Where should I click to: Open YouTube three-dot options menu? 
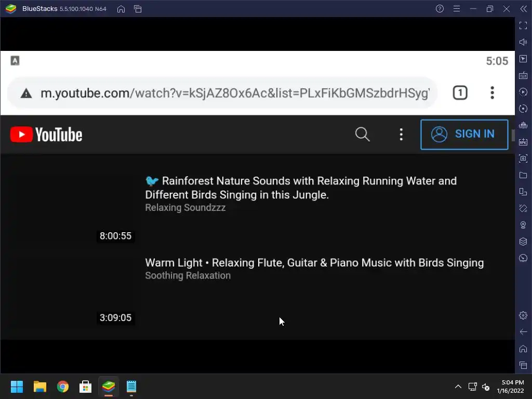click(x=401, y=135)
